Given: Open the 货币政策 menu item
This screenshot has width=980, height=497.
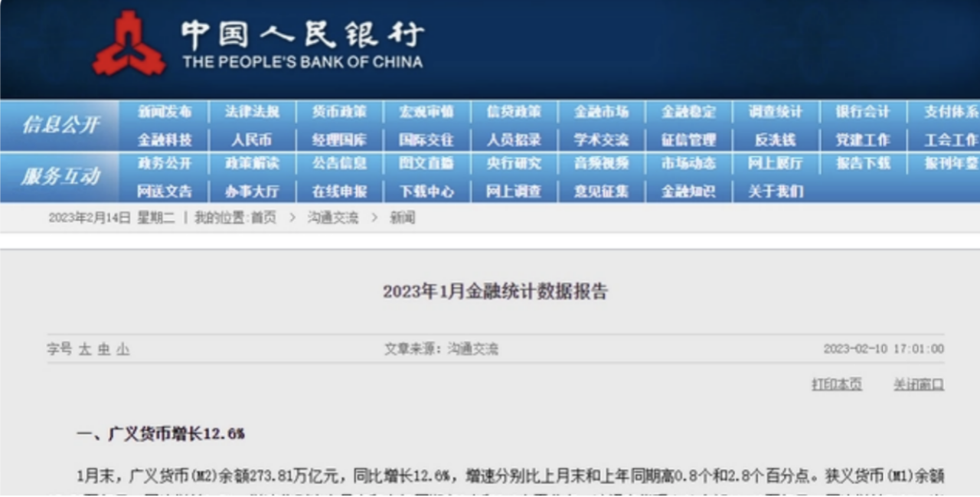Looking at the screenshot, I should (x=339, y=111).
